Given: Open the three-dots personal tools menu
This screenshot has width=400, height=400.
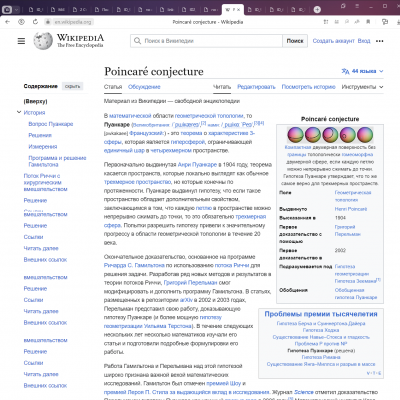Looking at the screenshot, I should 380,41.
